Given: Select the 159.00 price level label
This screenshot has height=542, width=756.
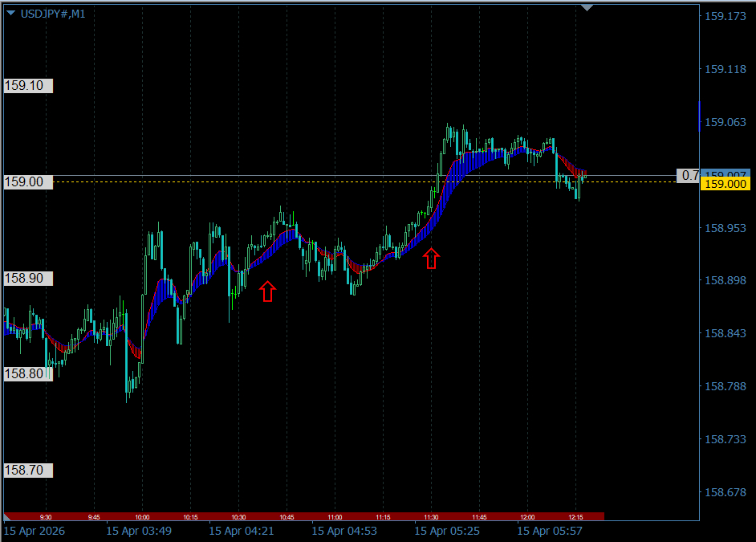Looking at the screenshot, I should click(x=28, y=182).
